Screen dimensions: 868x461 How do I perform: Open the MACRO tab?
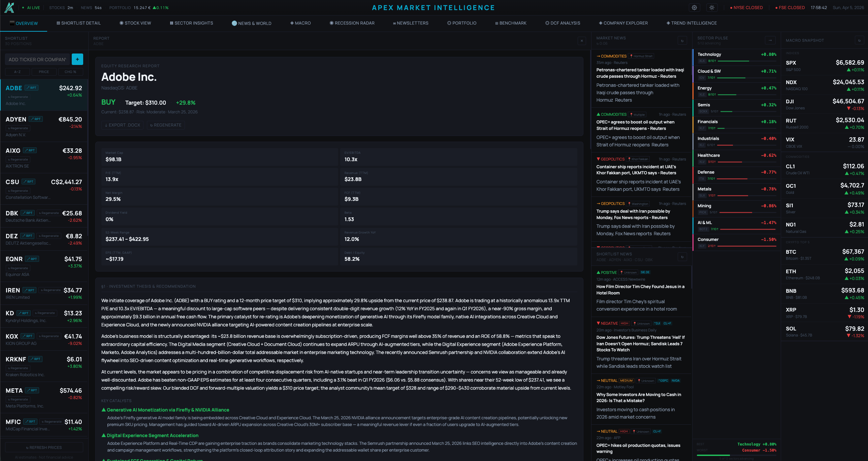click(x=300, y=23)
